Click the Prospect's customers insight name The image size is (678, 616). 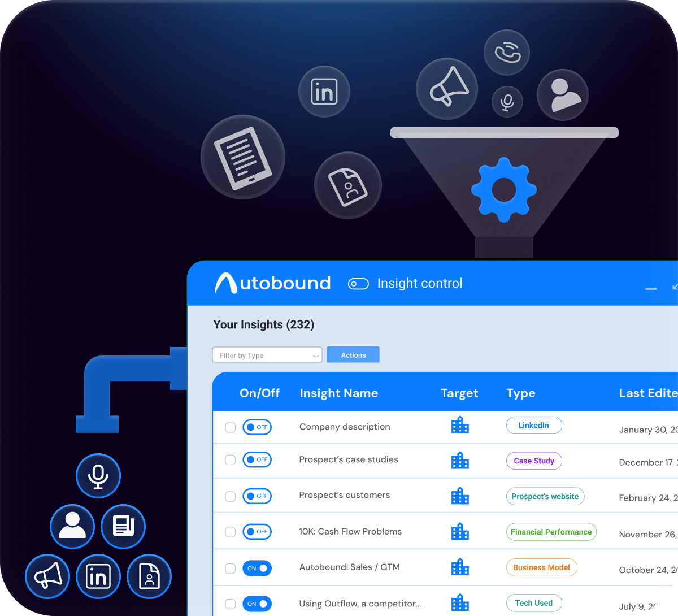345,495
